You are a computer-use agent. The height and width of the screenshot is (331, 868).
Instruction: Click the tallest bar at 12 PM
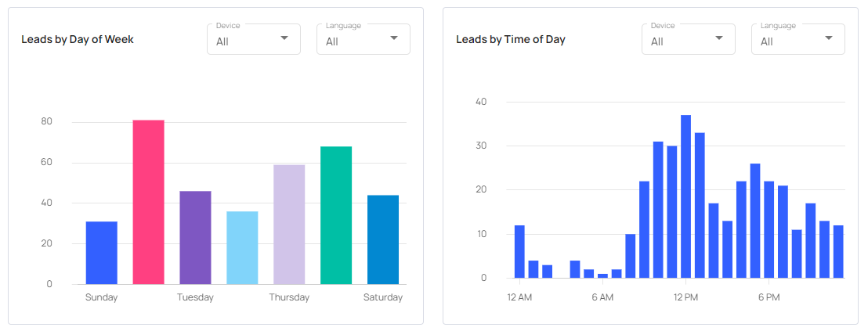pyautogui.click(x=685, y=196)
